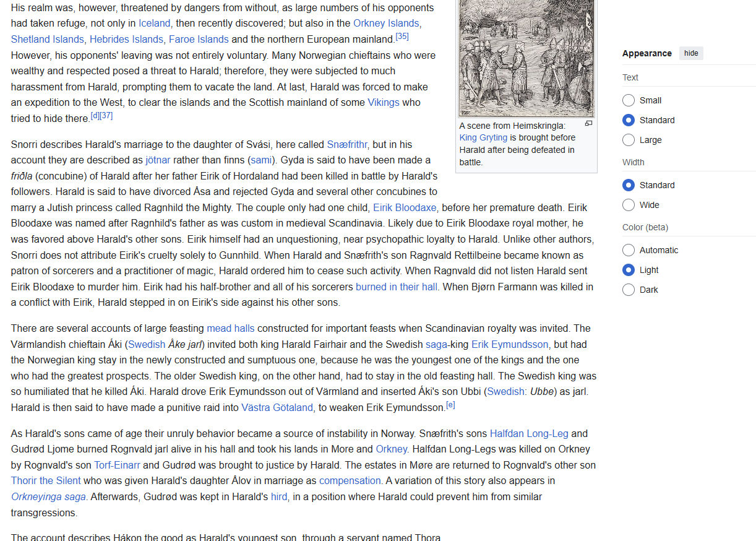Open Thorir the Silent link
This screenshot has width=756, height=541.
(46, 480)
